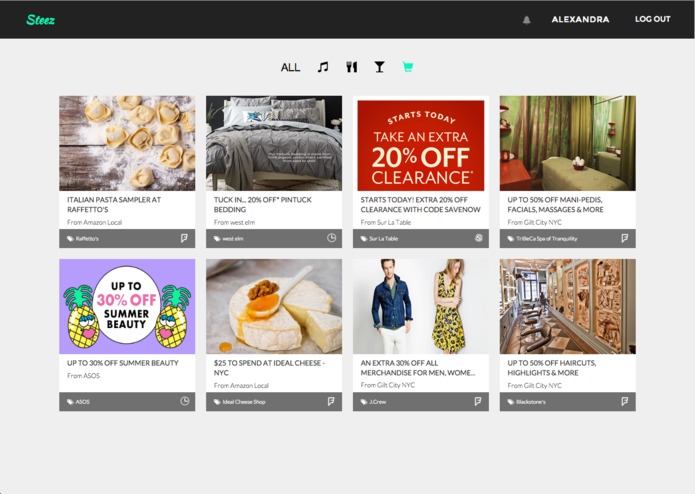This screenshot has height=494, width=695.
Task: Click Foursquare icon on Ideal Cheese Shop card
Action: (331, 401)
